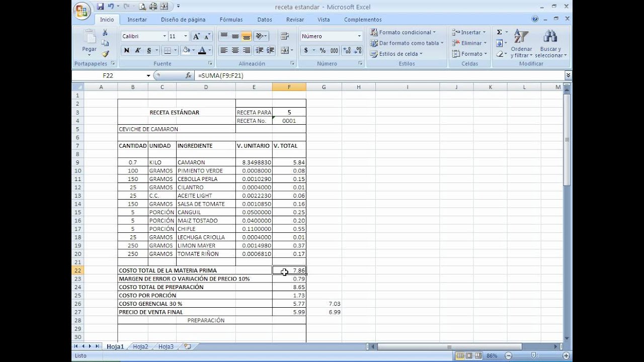Screen dimensions: 644x362
Task: Align text left horizontally
Action: coord(224,50)
